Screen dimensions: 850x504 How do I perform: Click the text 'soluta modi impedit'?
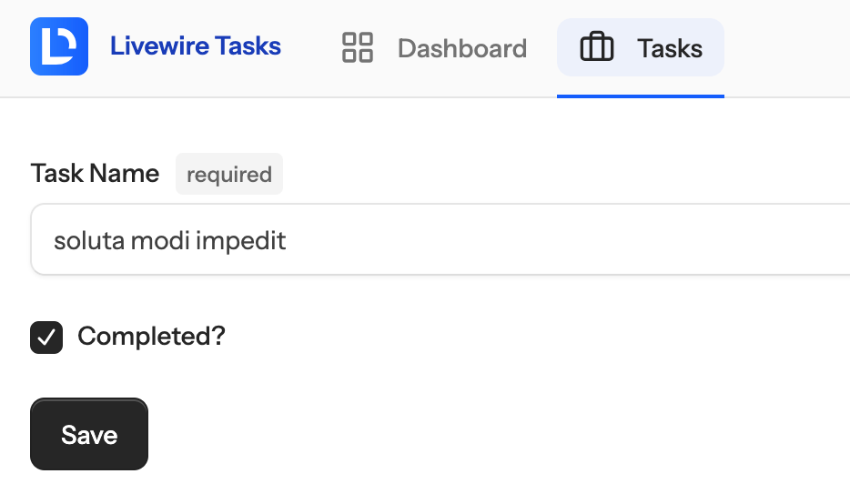(x=169, y=240)
